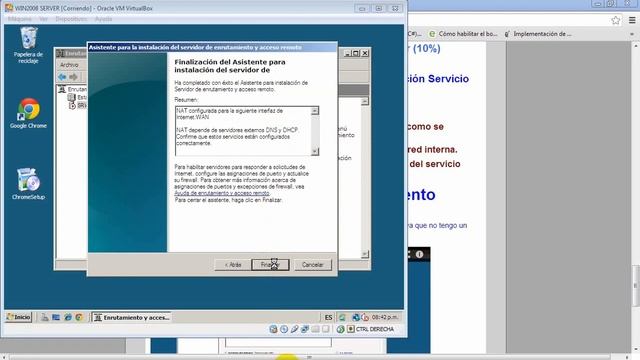Open the Implementación de... bookmark
Viewport: 640px width, 360px height.
click(538, 34)
